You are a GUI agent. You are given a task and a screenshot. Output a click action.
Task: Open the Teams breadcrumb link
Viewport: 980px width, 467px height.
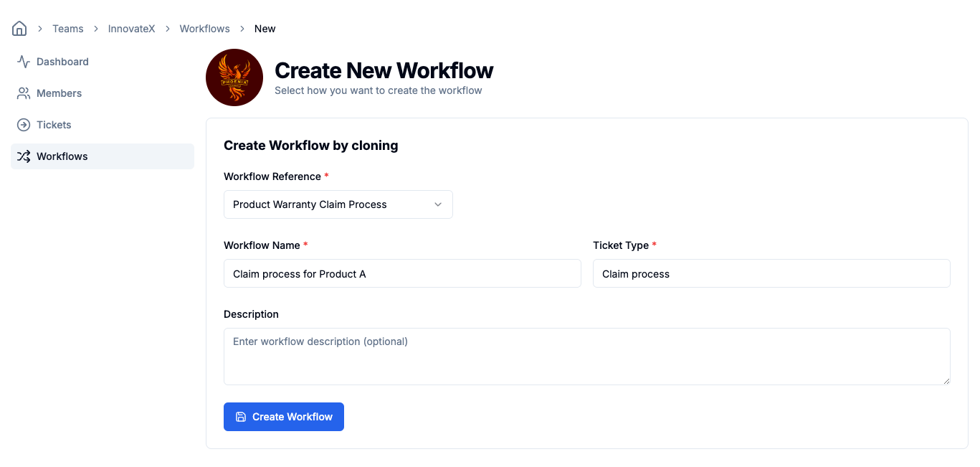click(x=67, y=28)
